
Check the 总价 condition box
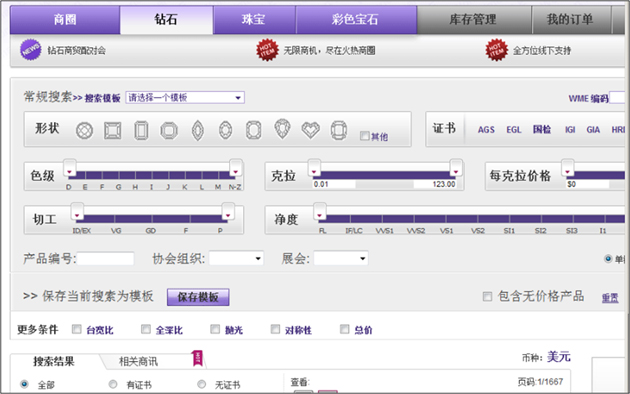344,329
